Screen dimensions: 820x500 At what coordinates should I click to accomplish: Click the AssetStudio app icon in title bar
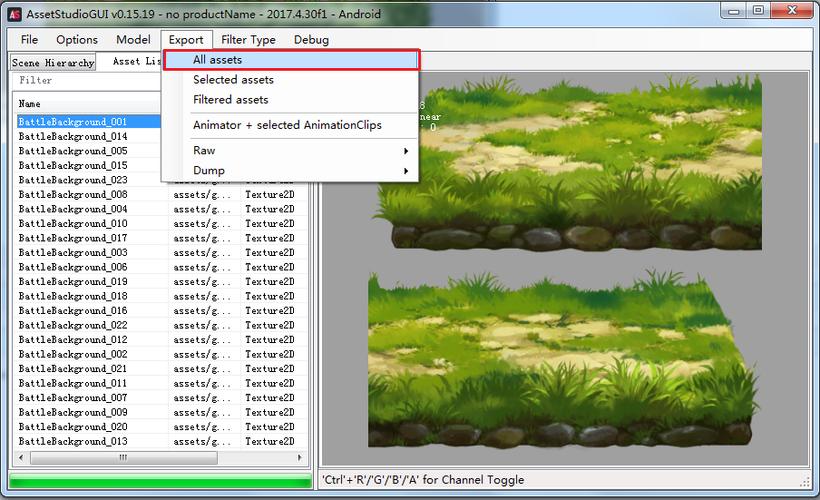(x=15, y=14)
